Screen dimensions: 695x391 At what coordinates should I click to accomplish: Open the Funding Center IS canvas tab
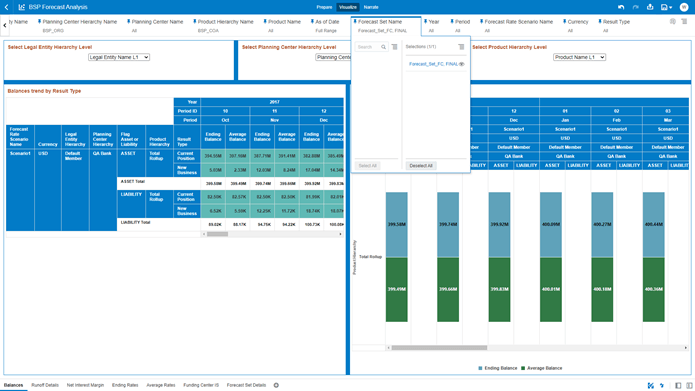pyautogui.click(x=201, y=385)
